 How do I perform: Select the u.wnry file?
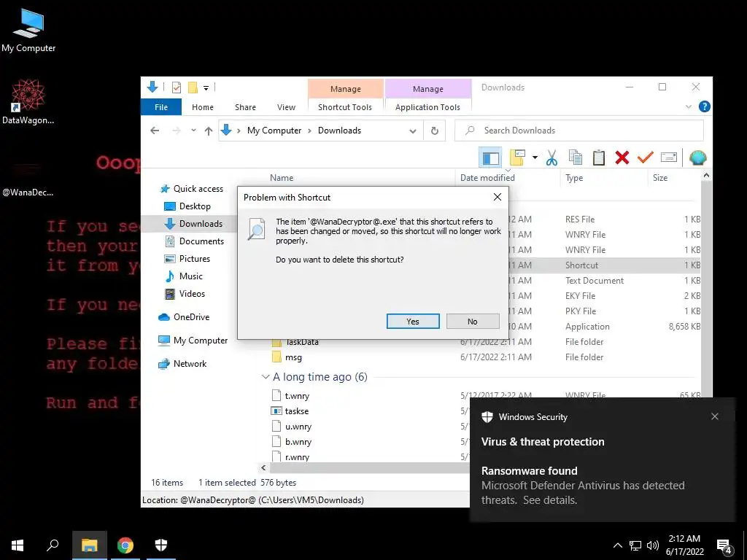(x=298, y=427)
